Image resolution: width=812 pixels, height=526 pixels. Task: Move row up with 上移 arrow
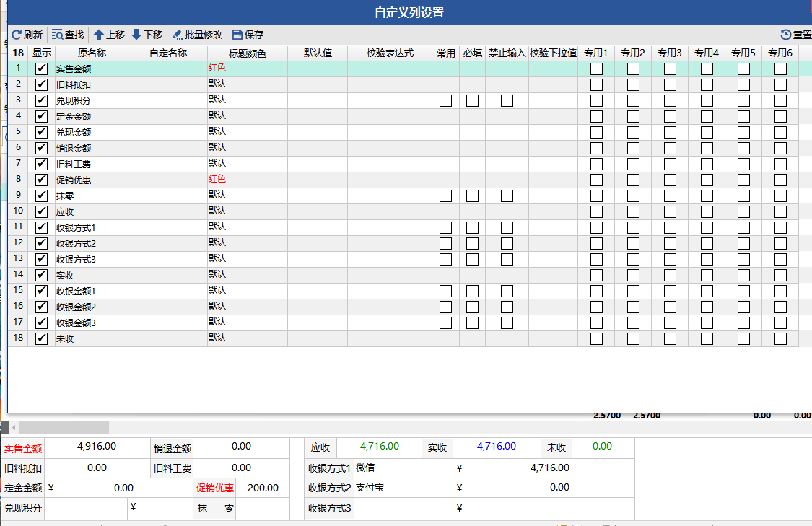point(99,35)
